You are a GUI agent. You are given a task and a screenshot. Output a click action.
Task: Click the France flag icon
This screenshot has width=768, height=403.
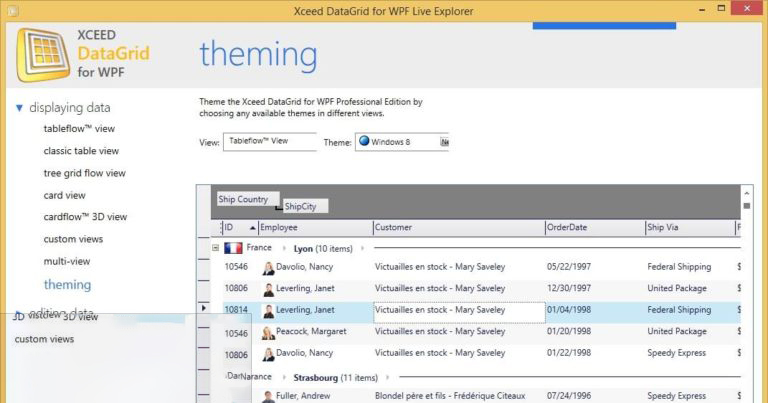point(233,248)
